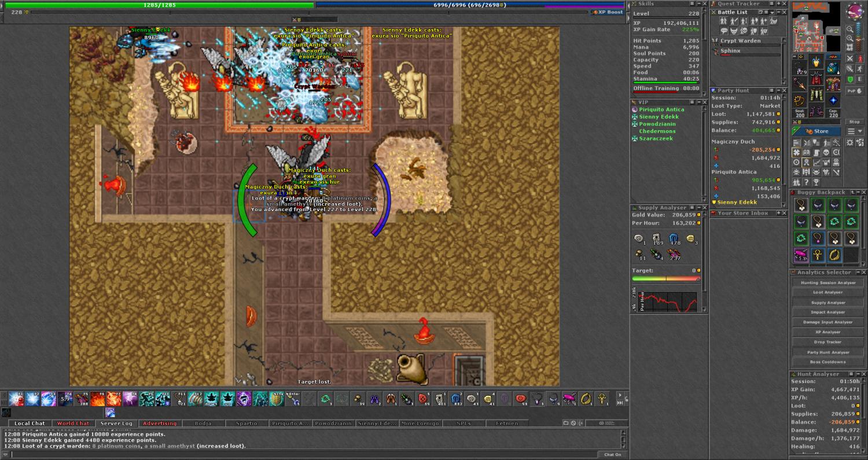868x460 pixels.
Task: Click the question mark help icon in control grid
Action: pyautogui.click(x=806, y=182)
